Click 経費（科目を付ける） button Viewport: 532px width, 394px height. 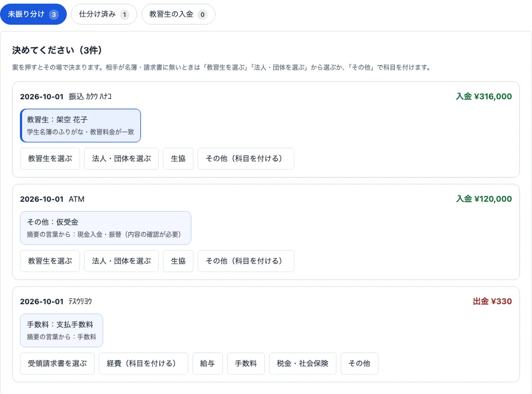(144, 363)
